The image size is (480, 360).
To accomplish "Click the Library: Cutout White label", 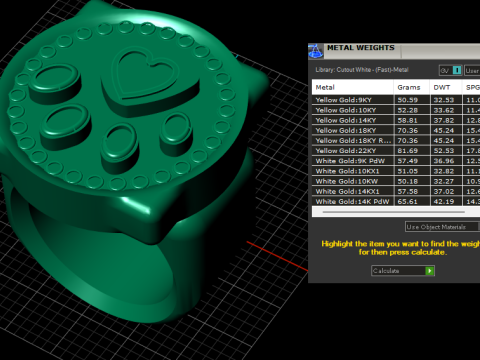I will coord(362,70).
